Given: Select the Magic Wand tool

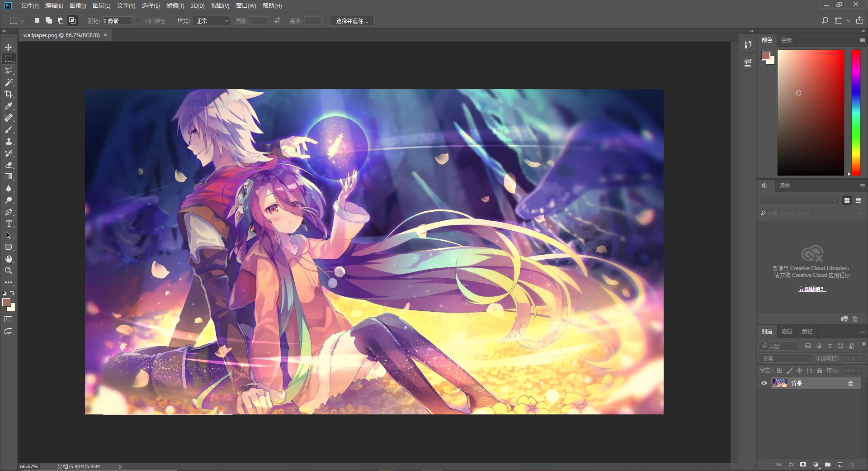Looking at the screenshot, I should pos(9,82).
